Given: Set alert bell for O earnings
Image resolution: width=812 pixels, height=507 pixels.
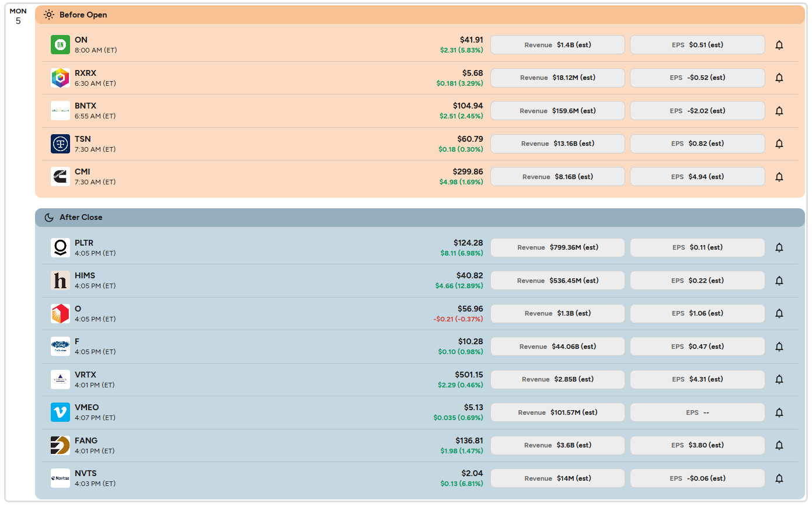Looking at the screenshot, I should 779,313.
